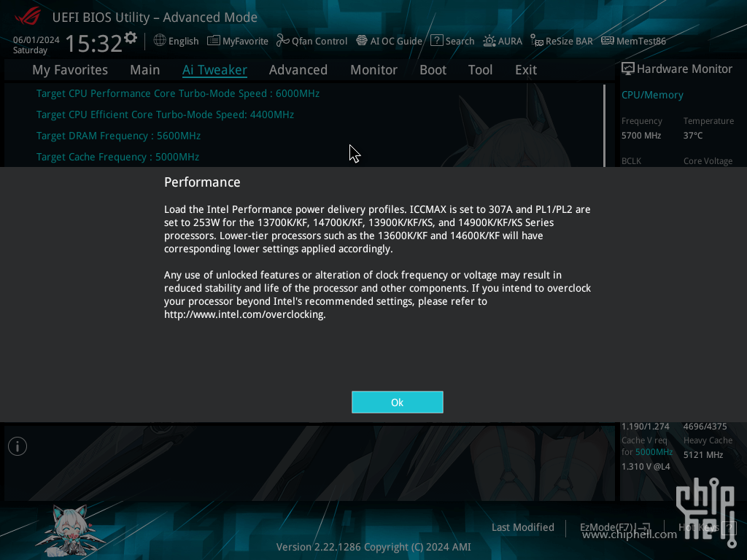The image size is (747, 560).
Task: Click the ROG logo icon
Action: (x=28, y=16)
